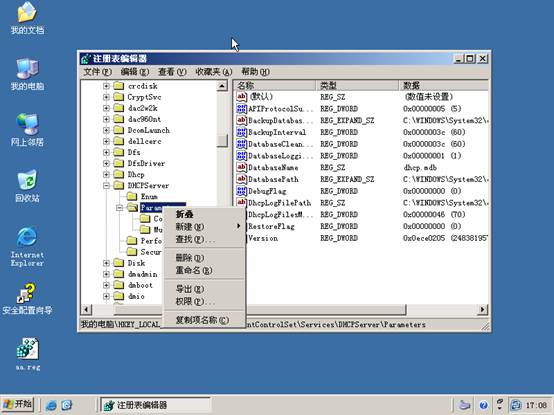Select the dmadmin tree item

pyautogui.click(x=142, y=274)
